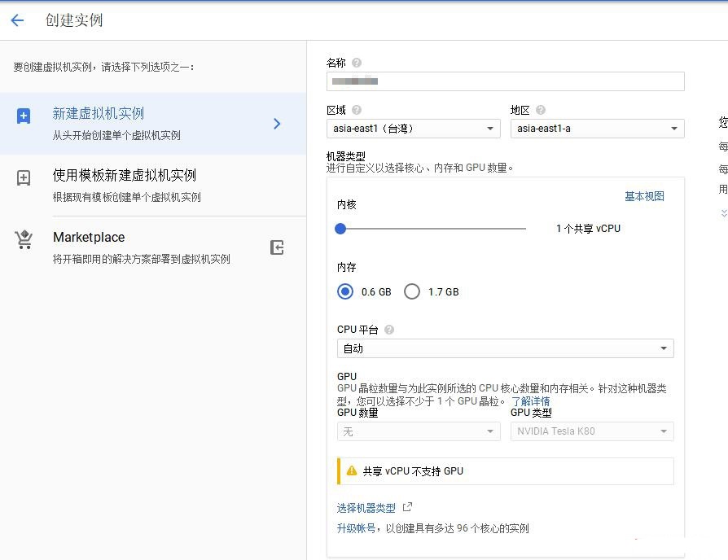Click the instance name input field
Image resolution: width=728 pixels, height=560 pixels.
tap(505, 81)
